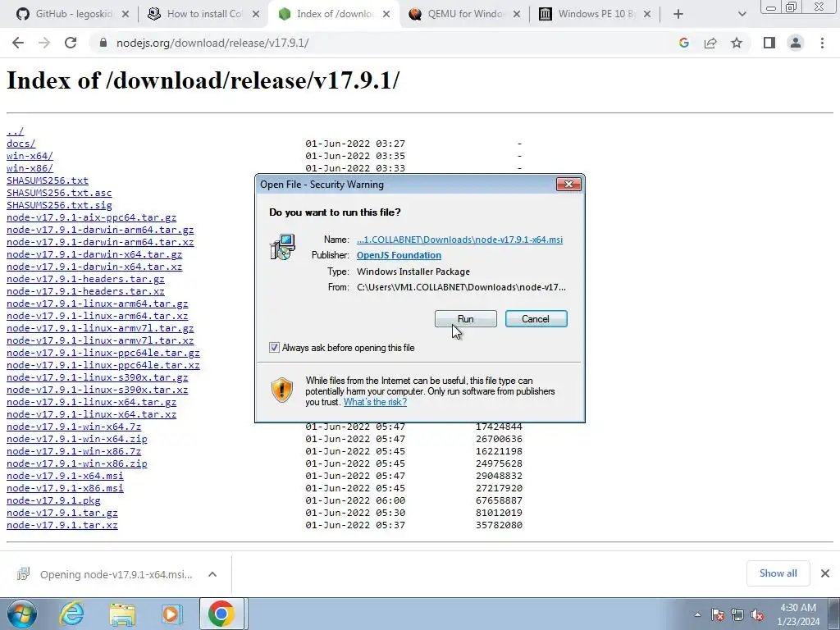Image resolution: width=840 pixels, height=630 pixels.
Task: Open the win-x64/ folder link
Action: coord(30,156)
